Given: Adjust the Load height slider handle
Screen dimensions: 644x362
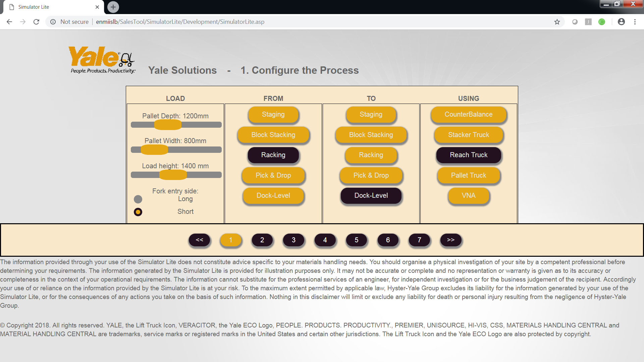Looking at the screenshot, I should 173,175.
